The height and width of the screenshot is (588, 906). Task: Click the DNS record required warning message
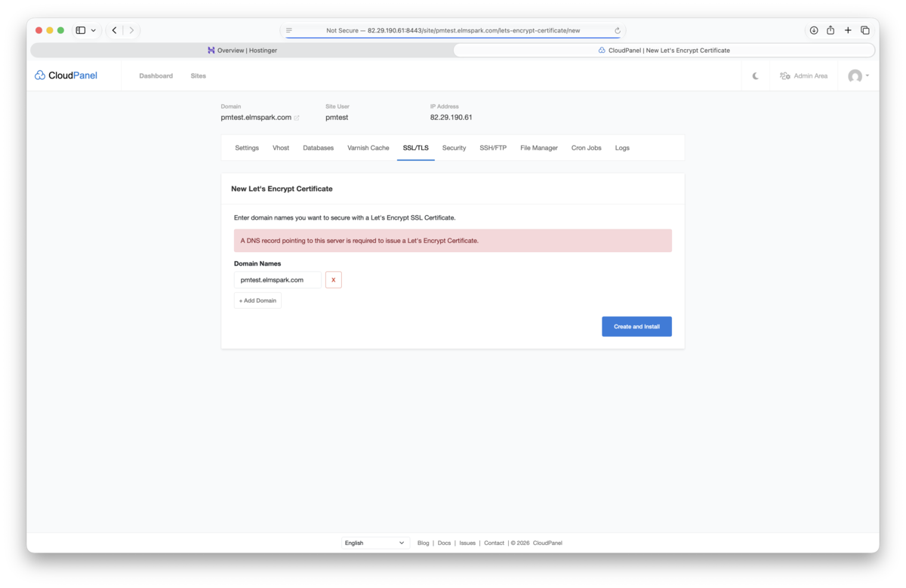click(x=453, y=241)
